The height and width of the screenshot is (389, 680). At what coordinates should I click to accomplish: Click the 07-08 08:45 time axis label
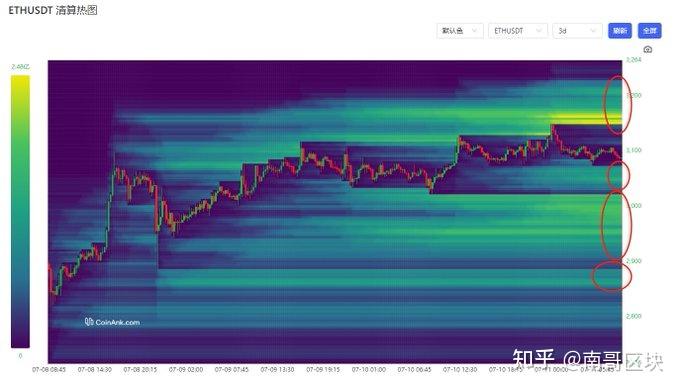click(49, 369)
